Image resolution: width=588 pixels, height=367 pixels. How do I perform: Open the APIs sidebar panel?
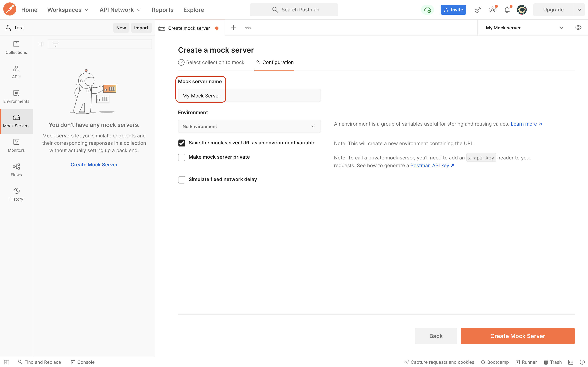click(x=16, y=72)
